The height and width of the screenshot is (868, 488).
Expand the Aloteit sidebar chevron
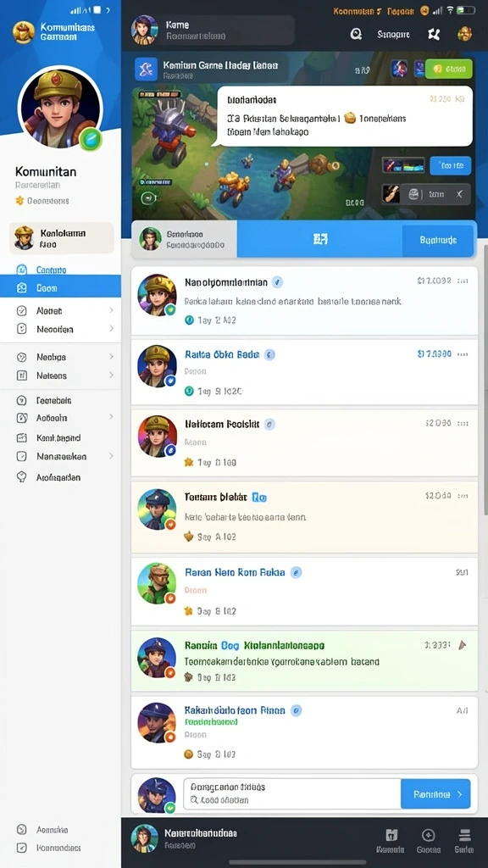[111, 310]
